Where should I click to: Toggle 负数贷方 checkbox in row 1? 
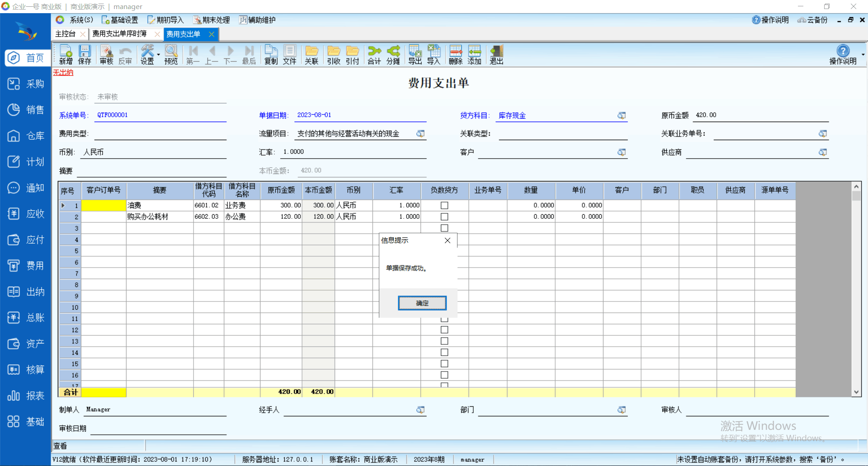444,206
